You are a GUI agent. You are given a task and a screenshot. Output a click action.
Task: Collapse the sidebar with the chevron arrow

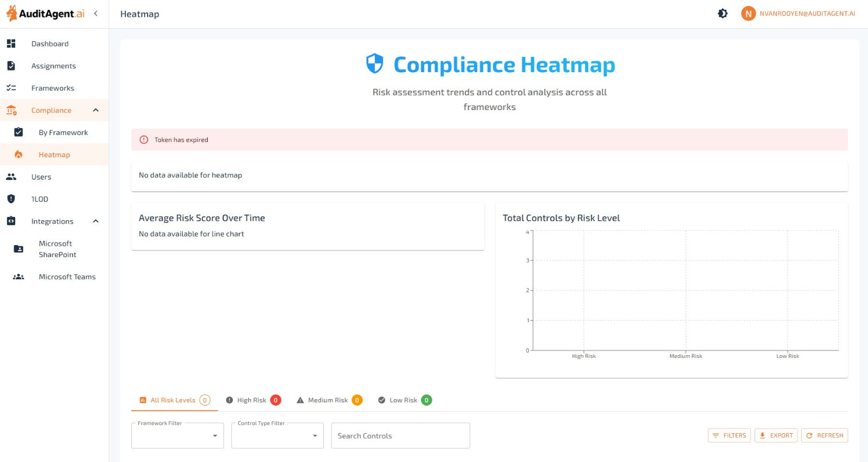(96, 14)
